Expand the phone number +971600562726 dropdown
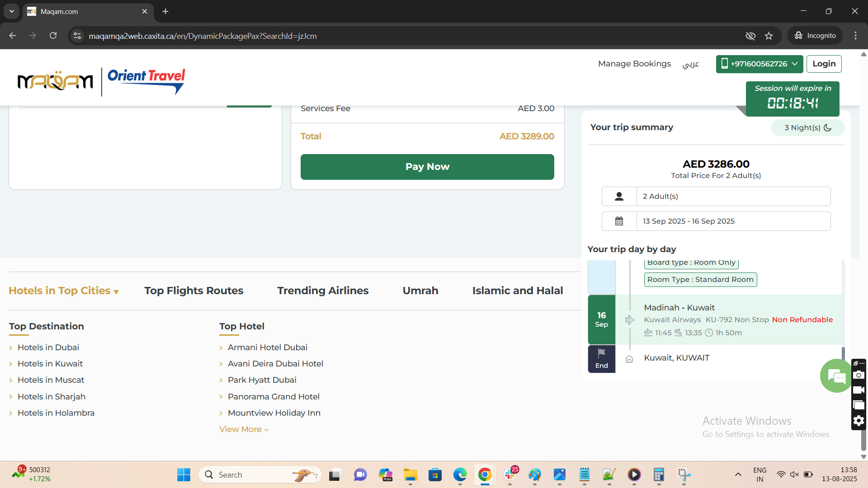868x488 pixels. click(x=759, y=64)
